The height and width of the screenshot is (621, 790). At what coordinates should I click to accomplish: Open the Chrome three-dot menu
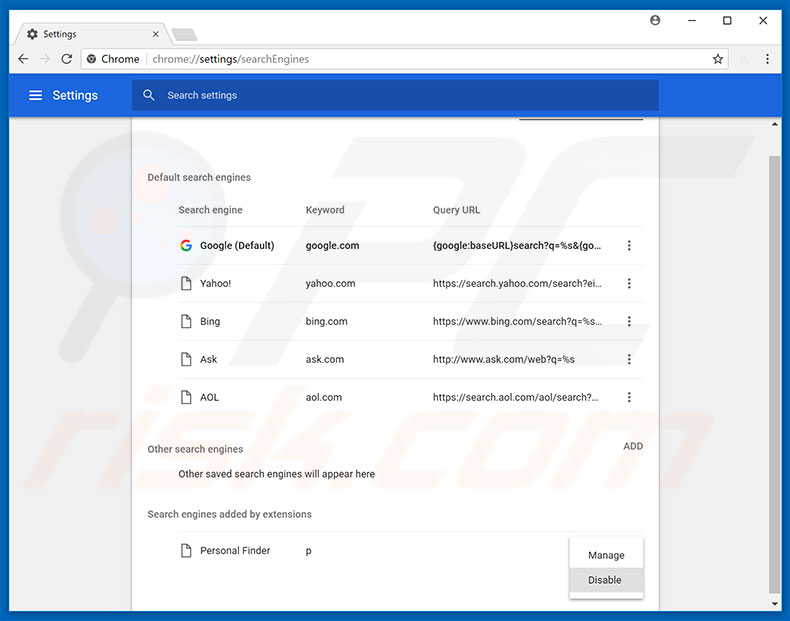[x=767, y=59]
